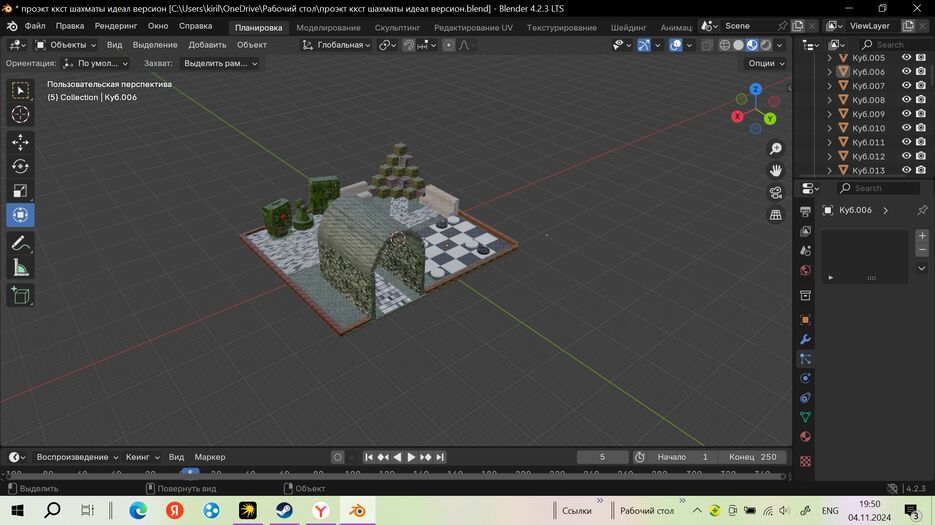The width and height of the screenshot is (935, 525).
Task: Open Выделить рам... drag dropdown
Action: pyautogui.click(x=220, y=63)
